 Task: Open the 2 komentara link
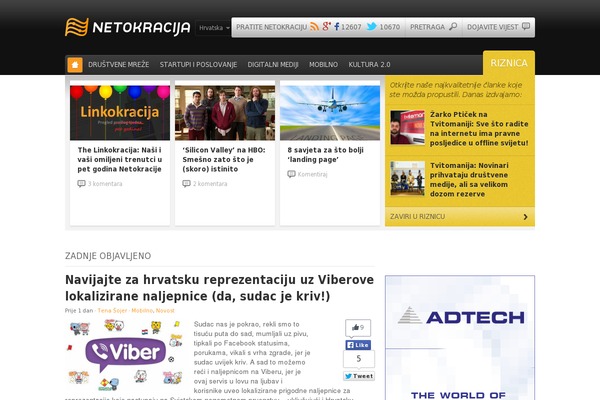[x=210, y=184]
